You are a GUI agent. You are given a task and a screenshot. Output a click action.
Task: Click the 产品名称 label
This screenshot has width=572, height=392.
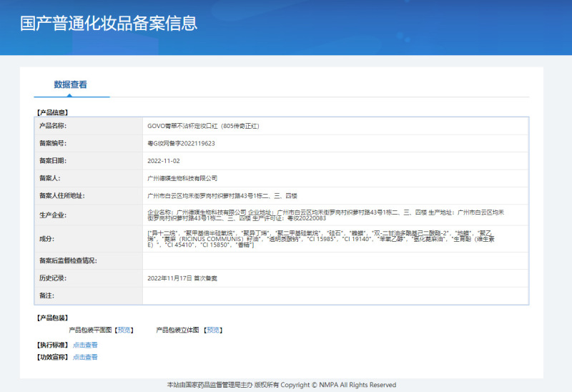click(x=53, y=126)
